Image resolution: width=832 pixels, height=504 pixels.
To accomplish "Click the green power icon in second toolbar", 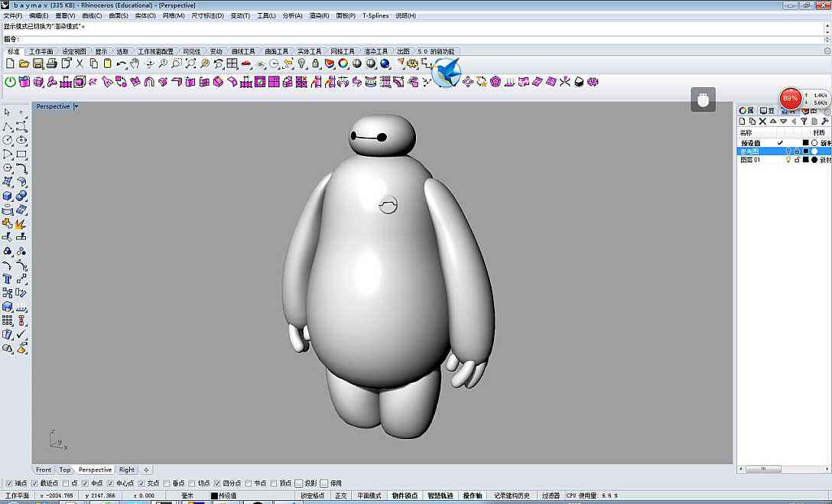I will tap(11, 82).
